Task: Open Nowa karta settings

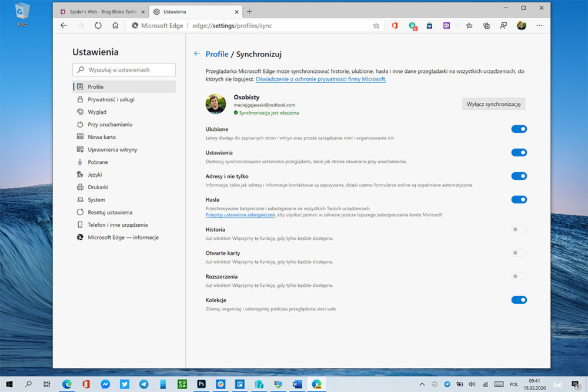Action: click(x=124, y=137)
